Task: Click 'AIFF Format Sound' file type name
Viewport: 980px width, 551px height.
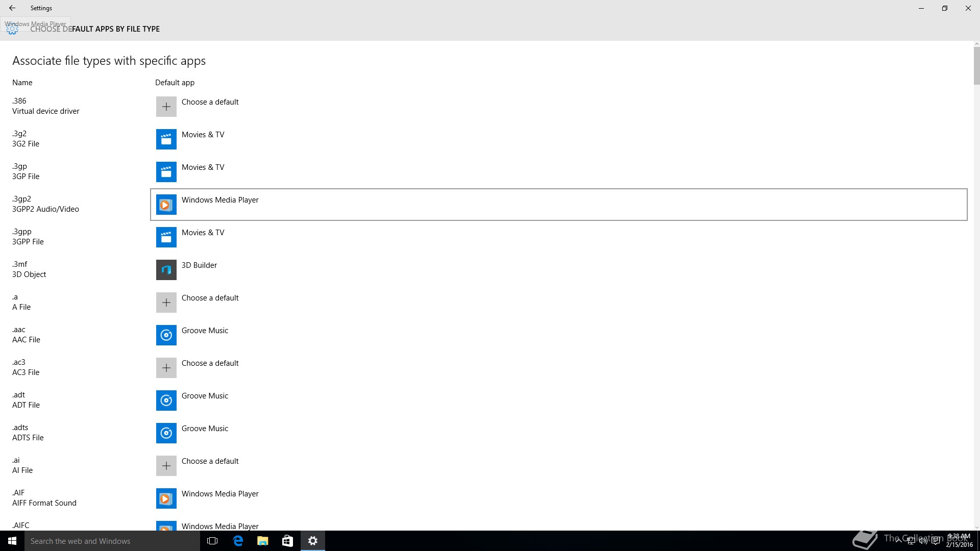Action: pyautogui.click(x=44, y=503)
